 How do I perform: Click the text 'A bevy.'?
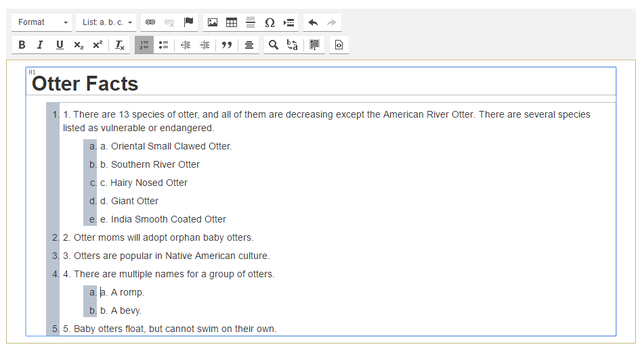pos(126,311)
